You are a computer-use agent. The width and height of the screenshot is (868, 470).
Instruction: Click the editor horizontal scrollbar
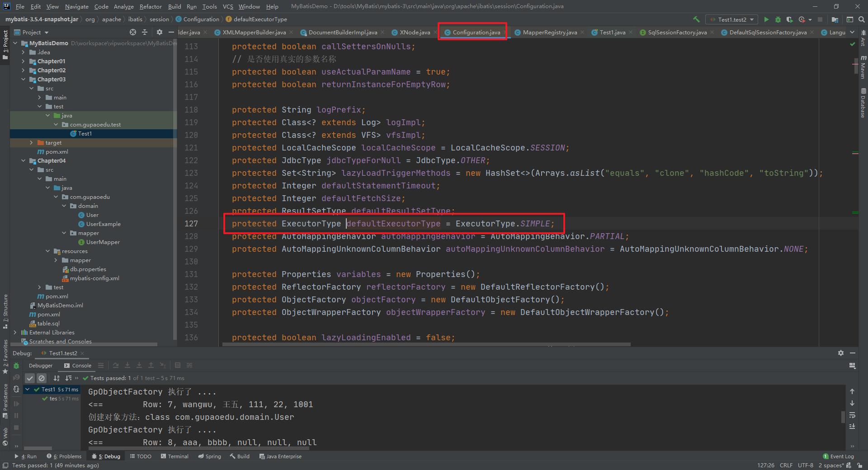[426, 344]
